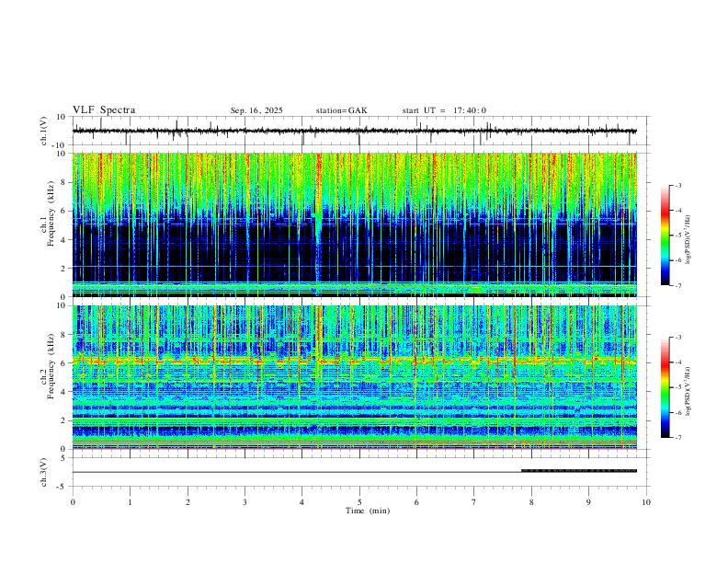Select the "start UT = 17:40:0" header text

tap(444, 110)
